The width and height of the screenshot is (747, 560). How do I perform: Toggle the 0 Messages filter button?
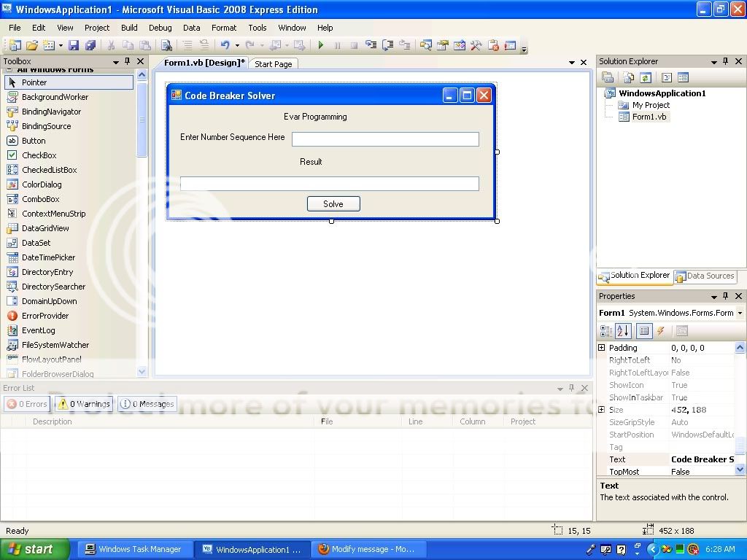147,404
